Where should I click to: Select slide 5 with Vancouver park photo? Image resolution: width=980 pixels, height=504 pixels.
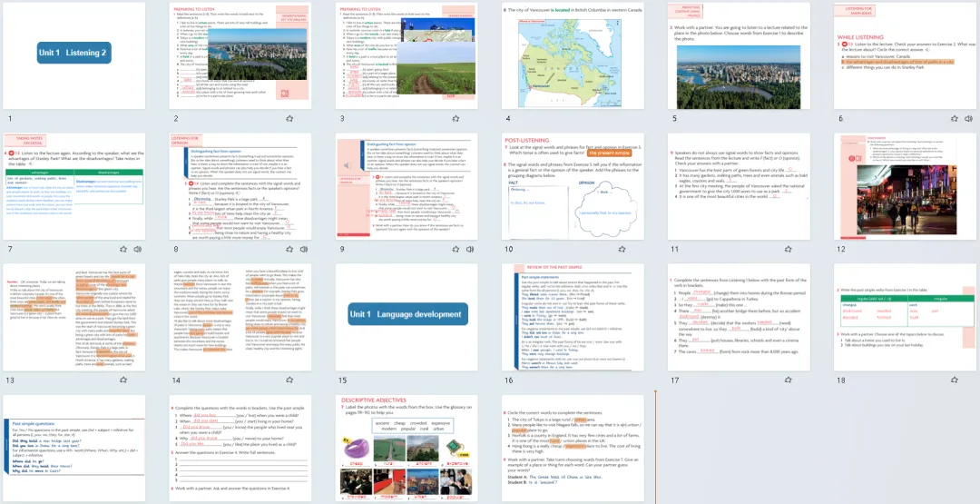click(x=739, y=55)
